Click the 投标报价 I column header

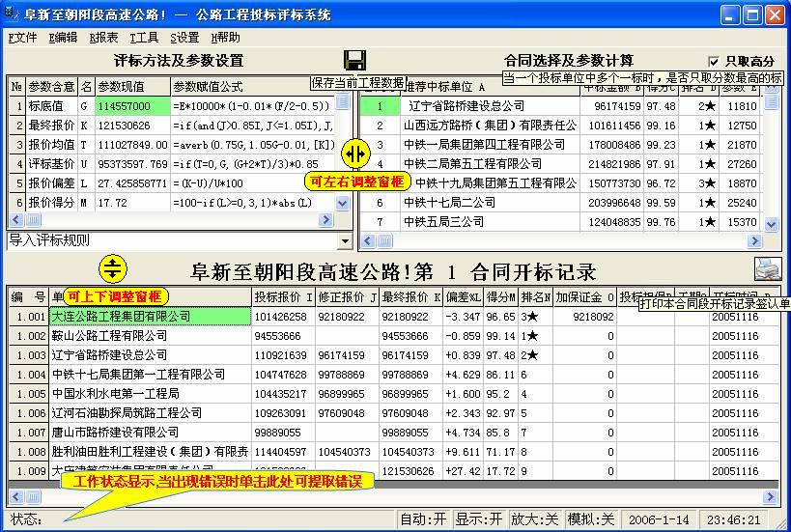point(284,297)
